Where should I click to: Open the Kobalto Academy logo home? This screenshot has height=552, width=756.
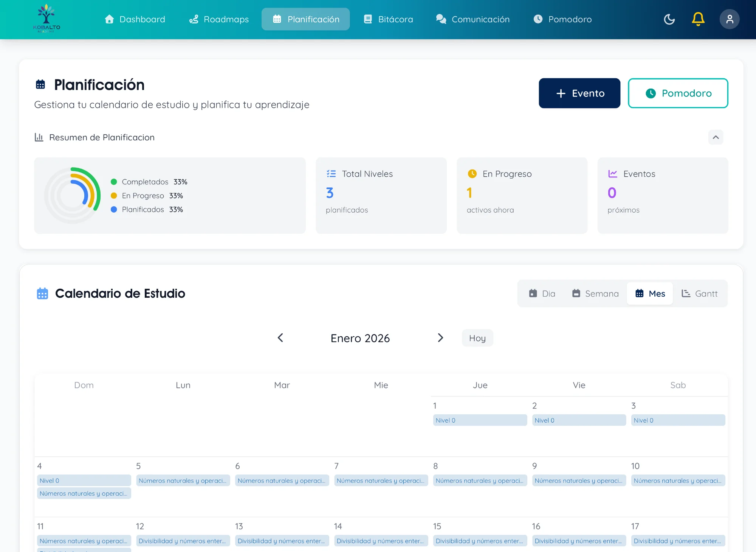click(46, 19)
